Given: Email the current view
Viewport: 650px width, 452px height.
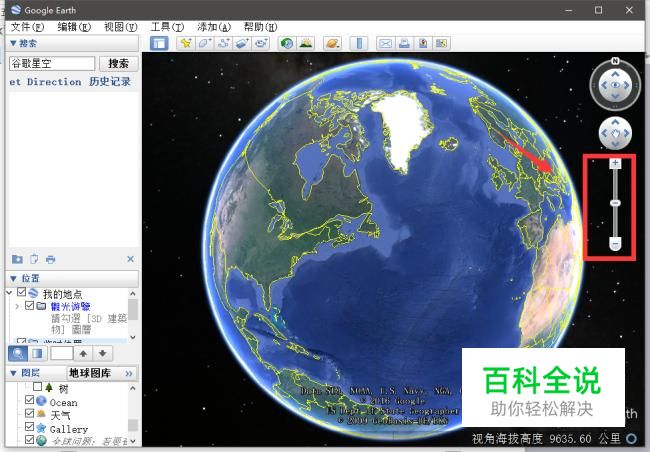Looking at the screenshot, I should pos(386,43).
